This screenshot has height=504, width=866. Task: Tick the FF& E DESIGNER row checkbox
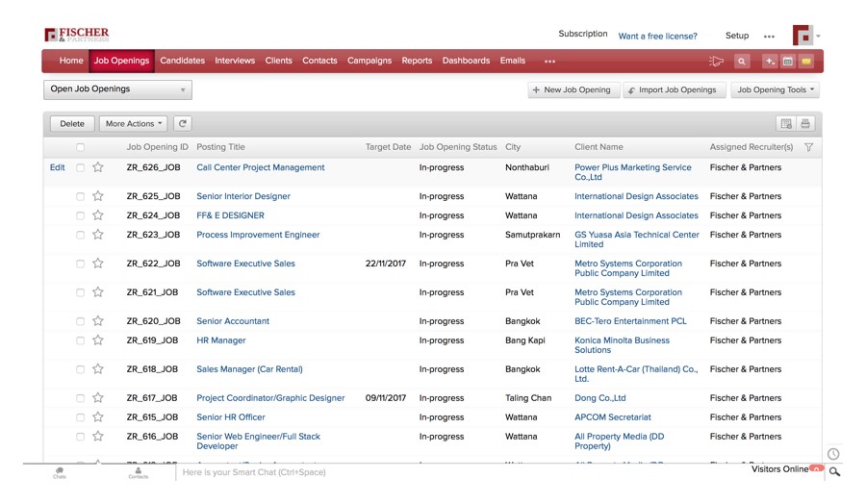pos(81,215)
